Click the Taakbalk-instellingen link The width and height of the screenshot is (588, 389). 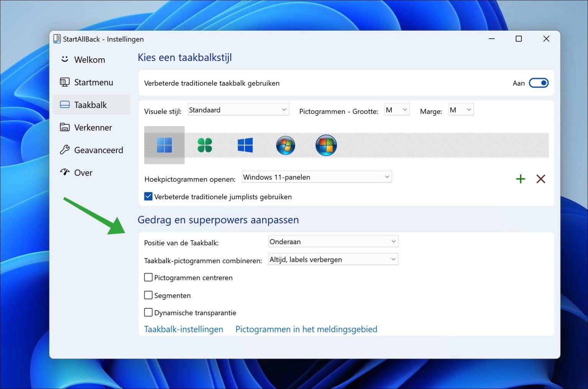183,329
